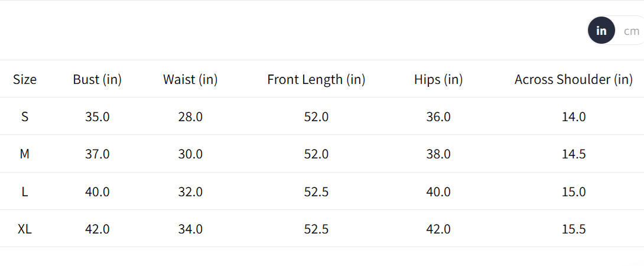644x266 pixels.
Task: Select the L size row label
Action: coord(25,192)
